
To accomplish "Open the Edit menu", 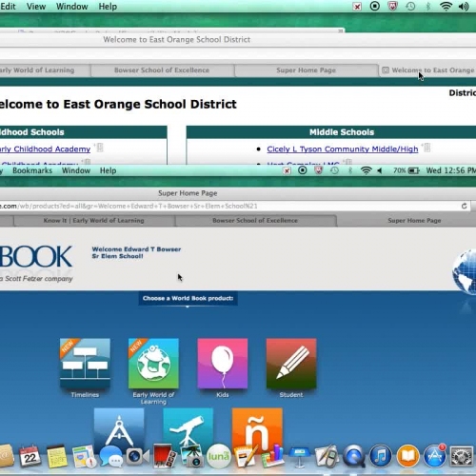I will [x=8, y=7].
